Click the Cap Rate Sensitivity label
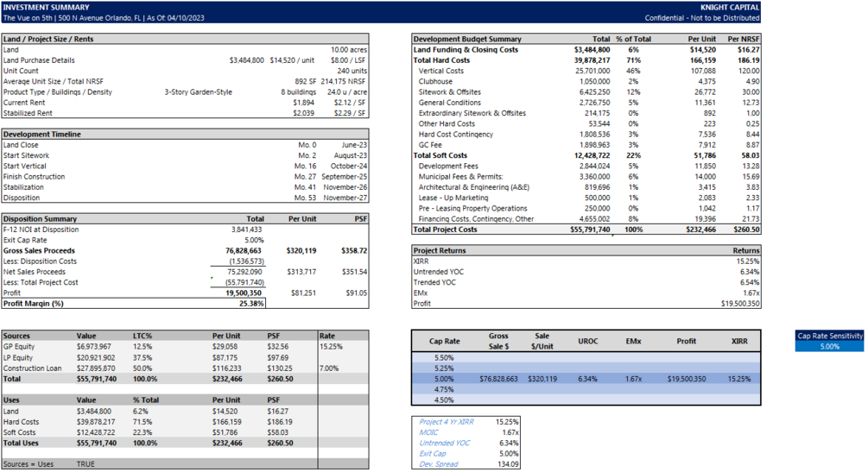 830,336
